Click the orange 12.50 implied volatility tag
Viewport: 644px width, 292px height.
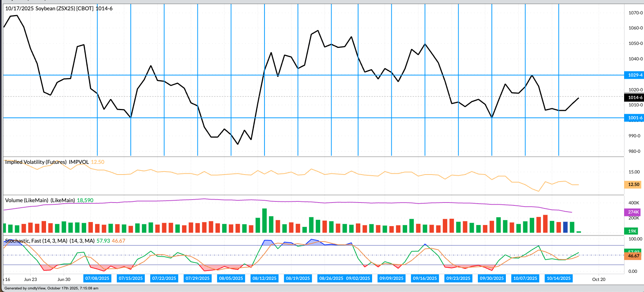pos(633,184)
